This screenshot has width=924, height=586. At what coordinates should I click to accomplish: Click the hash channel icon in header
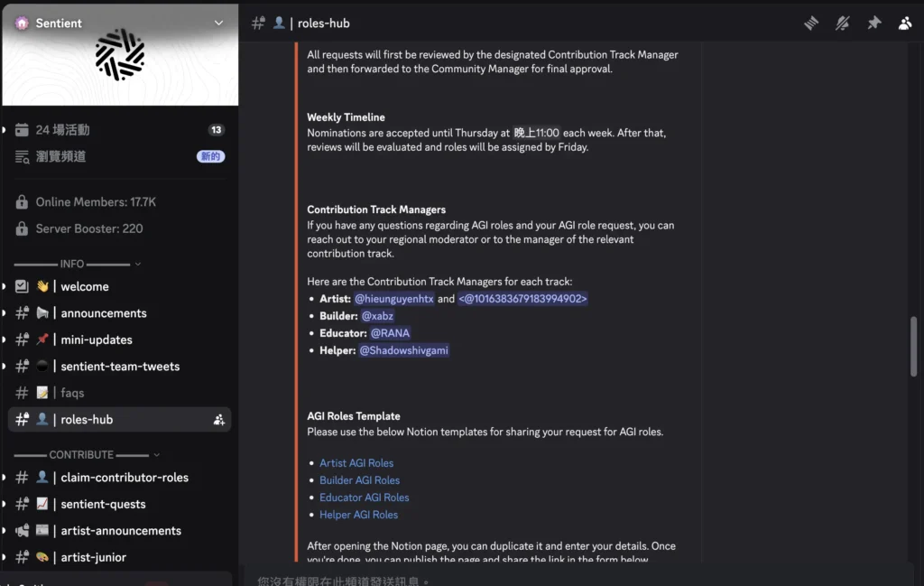click(x=258, y=23)
